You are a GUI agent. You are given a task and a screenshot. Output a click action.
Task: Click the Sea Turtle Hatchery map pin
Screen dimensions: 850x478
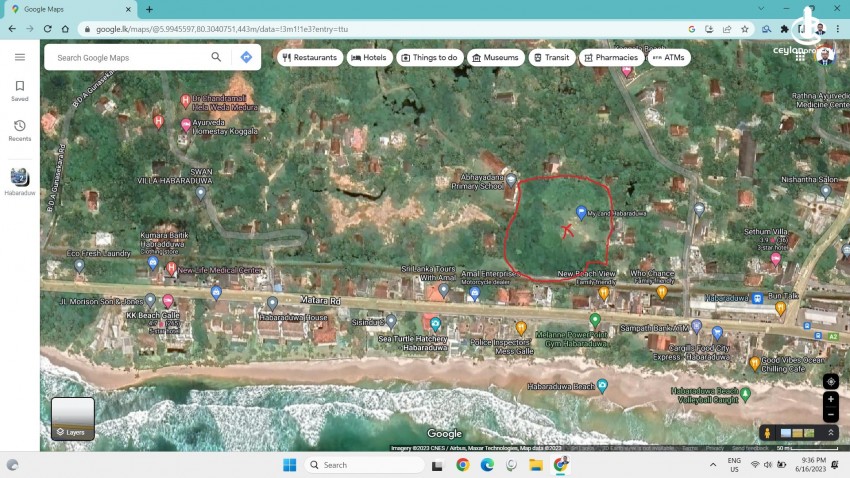point(436,324)
